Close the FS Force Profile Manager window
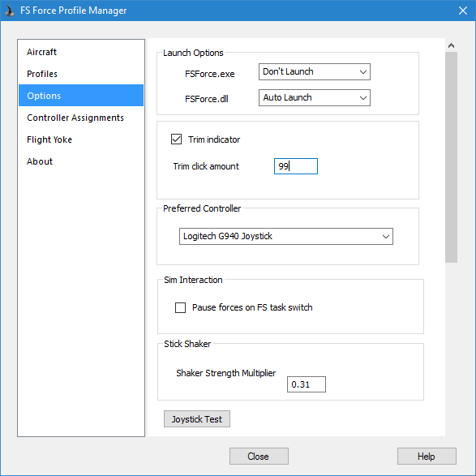The image size is (476, 476). click(x=463, y=11)
